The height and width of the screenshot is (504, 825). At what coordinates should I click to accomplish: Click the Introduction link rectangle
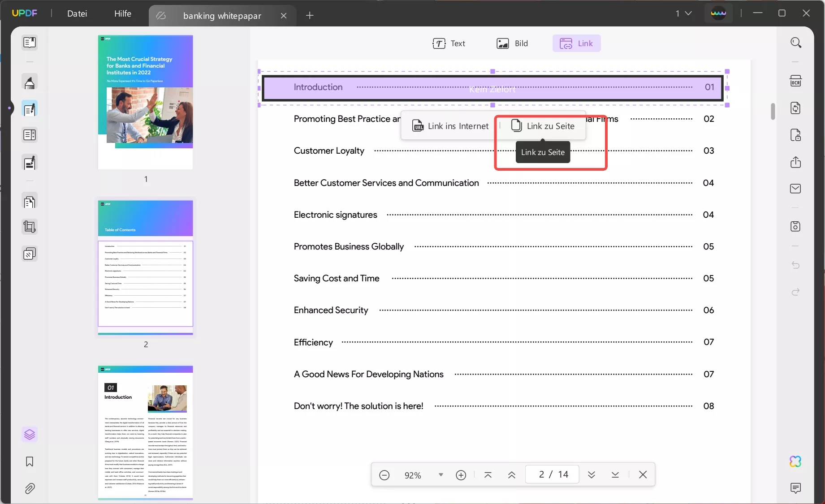click(x=493, y=88)
